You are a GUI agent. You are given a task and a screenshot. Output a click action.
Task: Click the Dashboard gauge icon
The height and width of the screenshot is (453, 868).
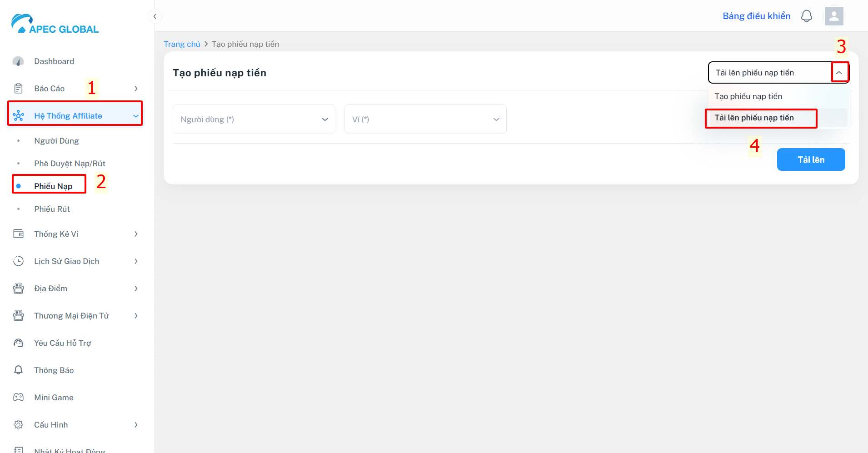(18, 61)
